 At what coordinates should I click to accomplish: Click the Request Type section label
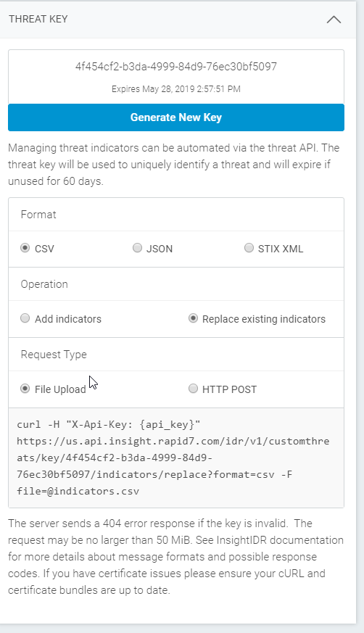[x=54, y=355]
